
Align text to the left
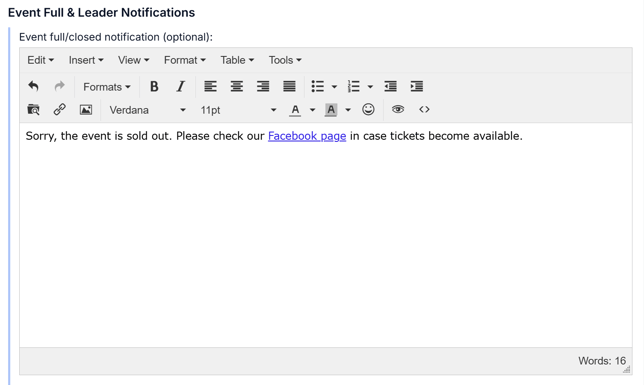click(210, 87)
